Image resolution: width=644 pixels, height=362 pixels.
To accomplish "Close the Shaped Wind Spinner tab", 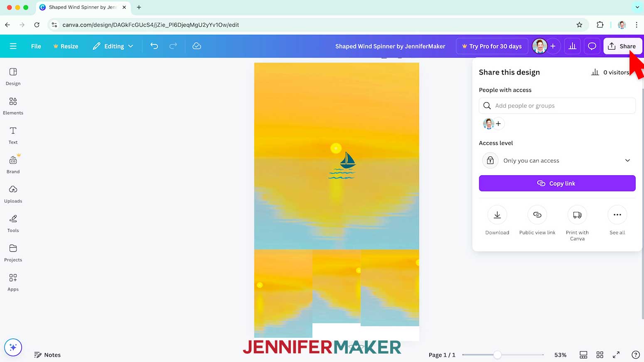I will pos(124,7).
